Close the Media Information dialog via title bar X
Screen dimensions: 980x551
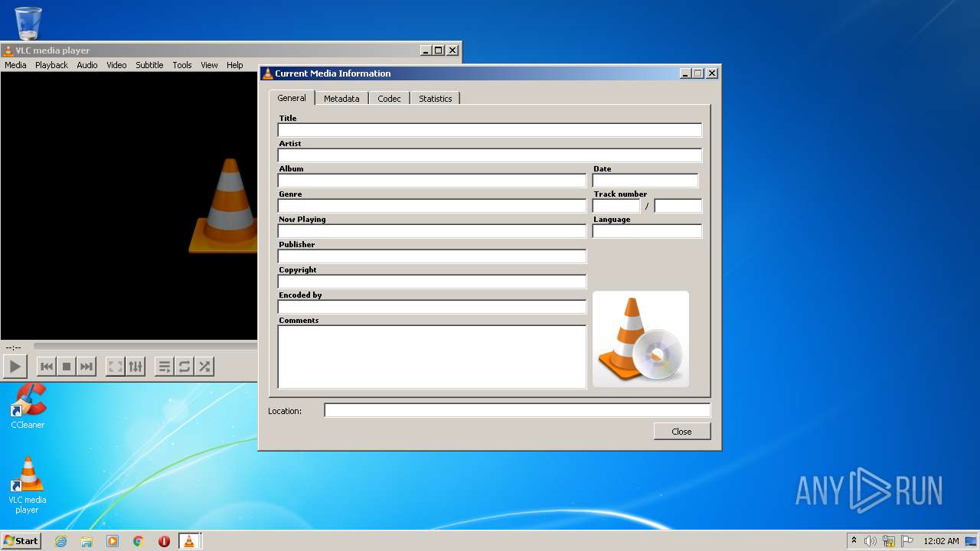pyautogui.click(x=712, y=73)
